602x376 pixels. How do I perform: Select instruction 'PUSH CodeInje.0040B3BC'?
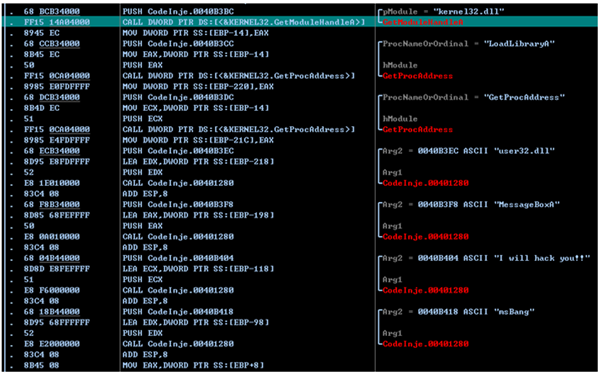(x=178, y=12)
